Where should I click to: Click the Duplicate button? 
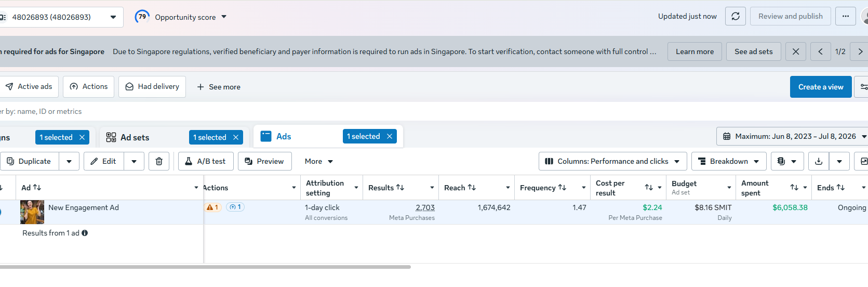[x=29, y=161]
